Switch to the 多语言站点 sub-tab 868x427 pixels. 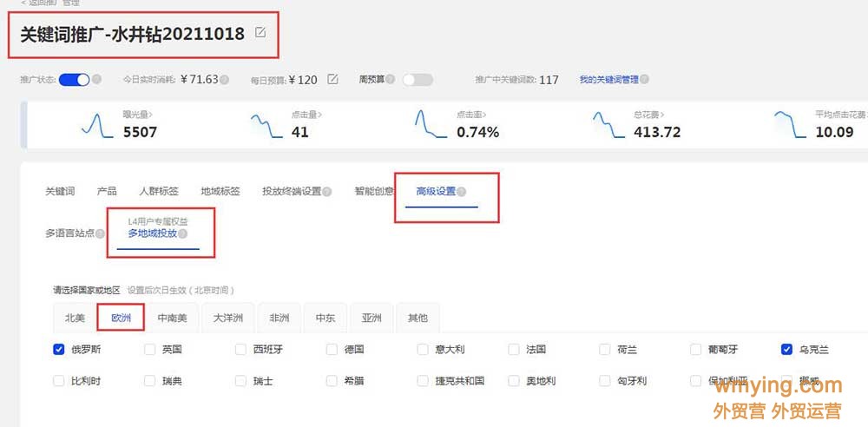tap(69, 233)
